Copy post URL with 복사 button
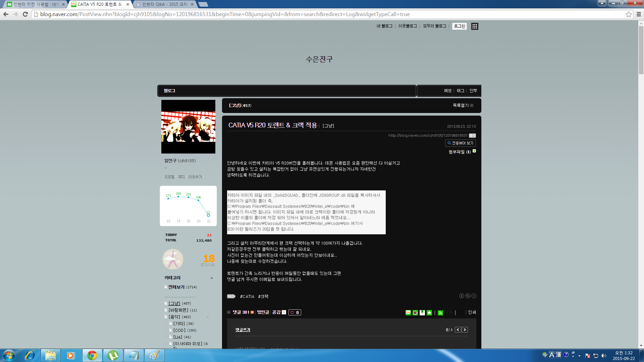The width and height of the screenshot is (644, 362). pos(472,136)
